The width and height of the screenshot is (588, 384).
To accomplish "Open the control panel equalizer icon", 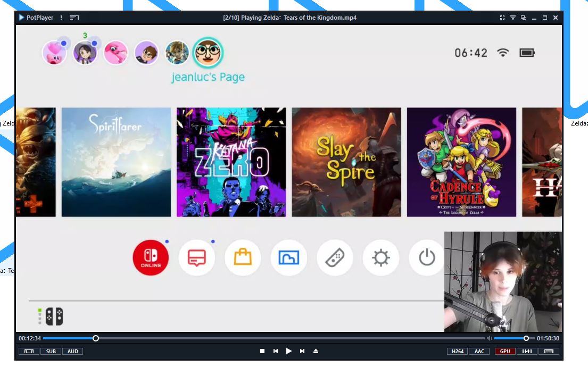I will pos(527,352).
